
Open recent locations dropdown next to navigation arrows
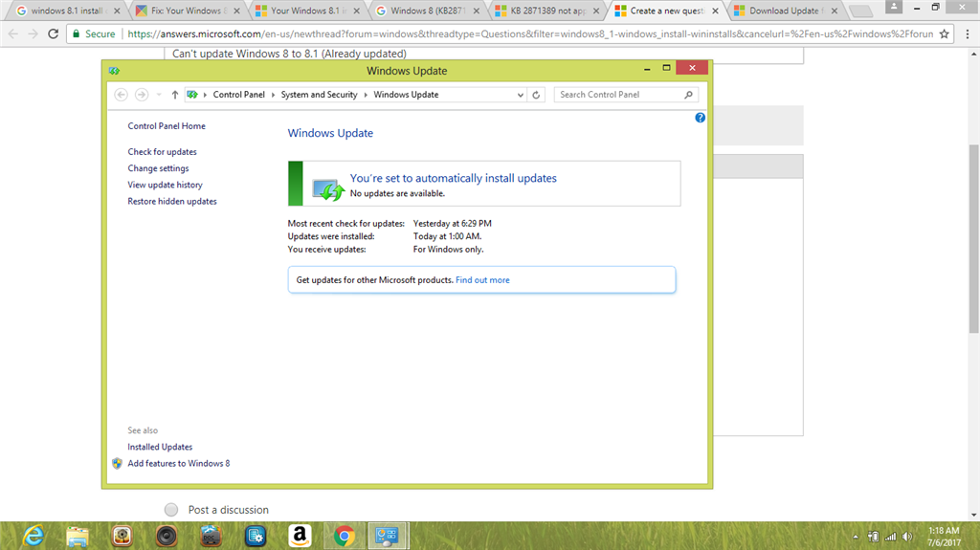coord(159,95)
